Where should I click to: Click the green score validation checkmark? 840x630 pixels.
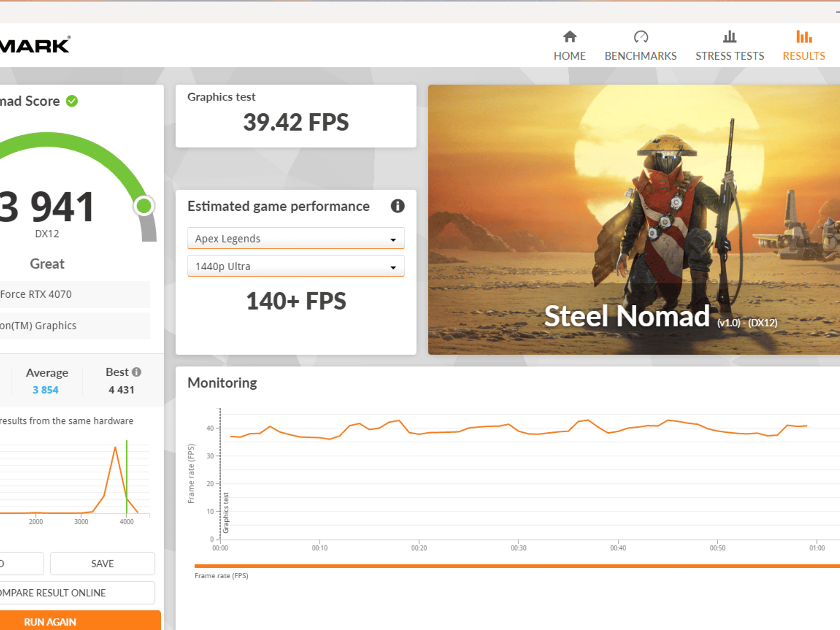[72, 101]
